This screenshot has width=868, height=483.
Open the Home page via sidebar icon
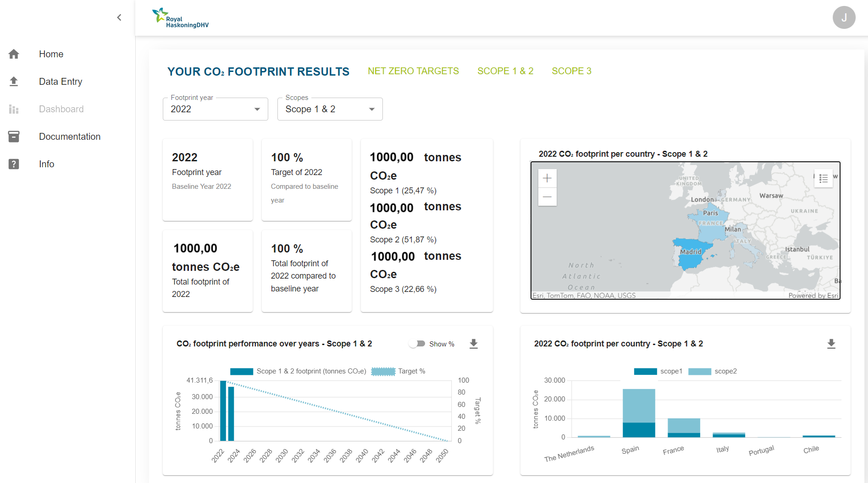point(14,54)
